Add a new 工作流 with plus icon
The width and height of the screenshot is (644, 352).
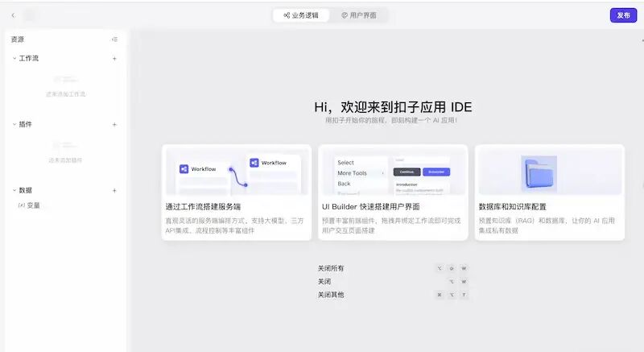click(x=114, y=59)
